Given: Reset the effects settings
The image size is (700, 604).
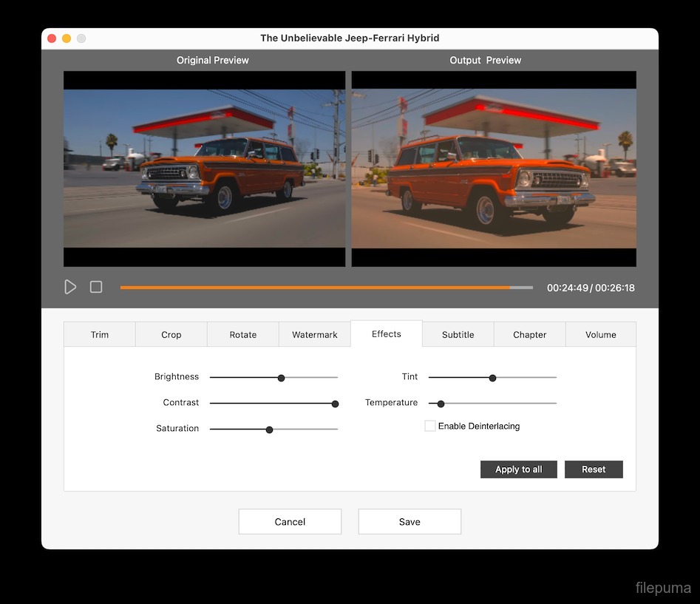Looking at the screenshot, I should coord(594,469).
